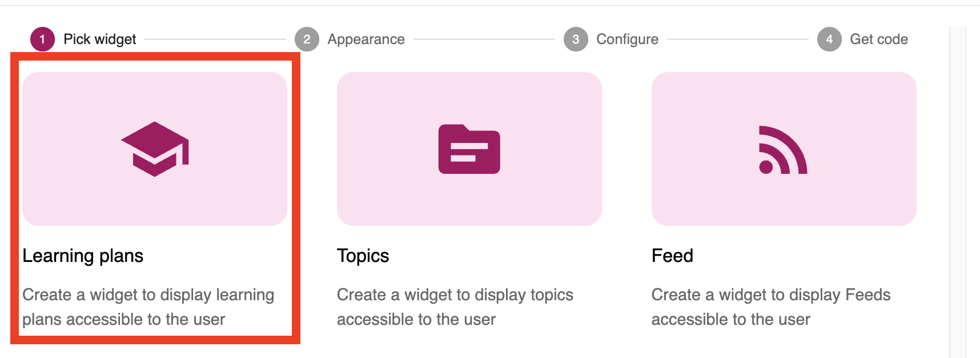
Task: Open the Get code step label
Action: (x=878, y=39)
